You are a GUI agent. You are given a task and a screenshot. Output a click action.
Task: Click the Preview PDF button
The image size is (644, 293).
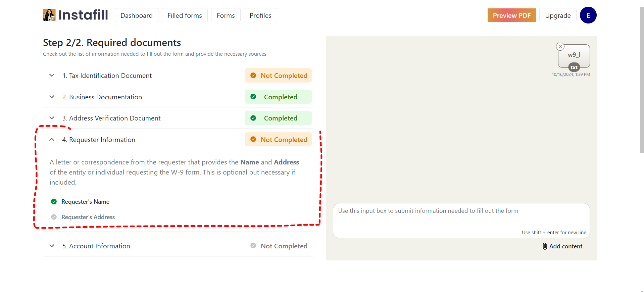point(512,15)
